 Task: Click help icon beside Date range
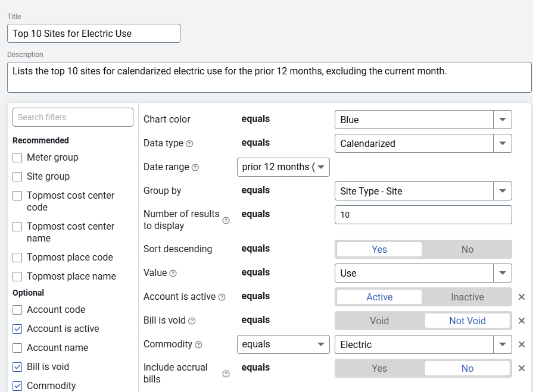195,167
